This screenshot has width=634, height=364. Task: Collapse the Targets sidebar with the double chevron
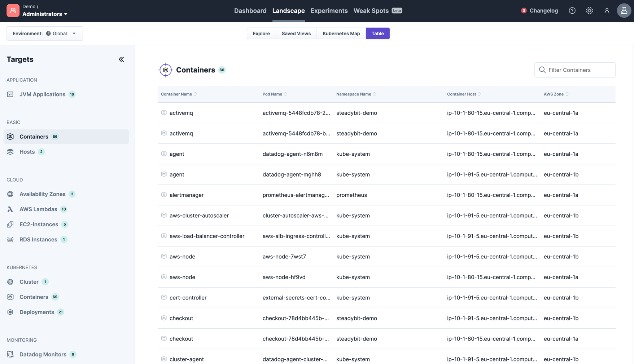(121, 59)
